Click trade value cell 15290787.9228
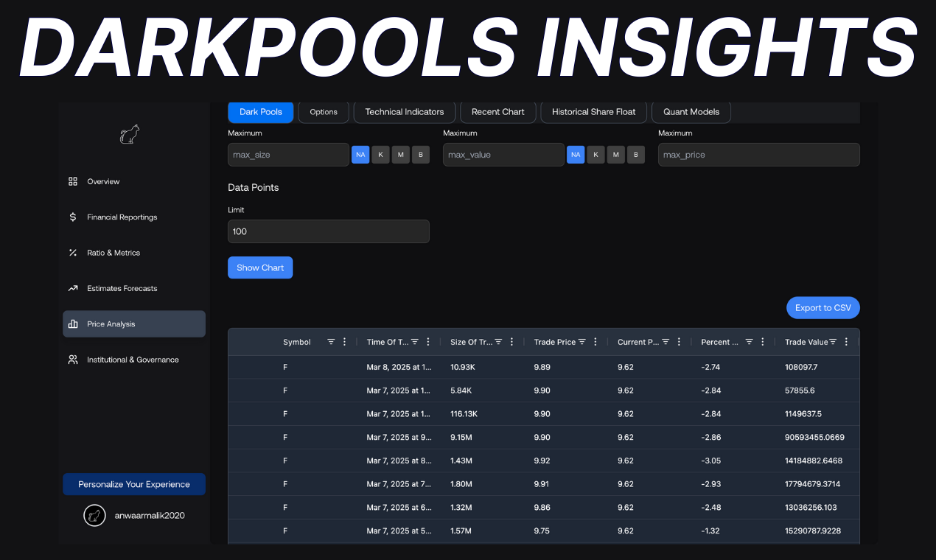This screenshot has width=936, height=560. click(813, 531)
